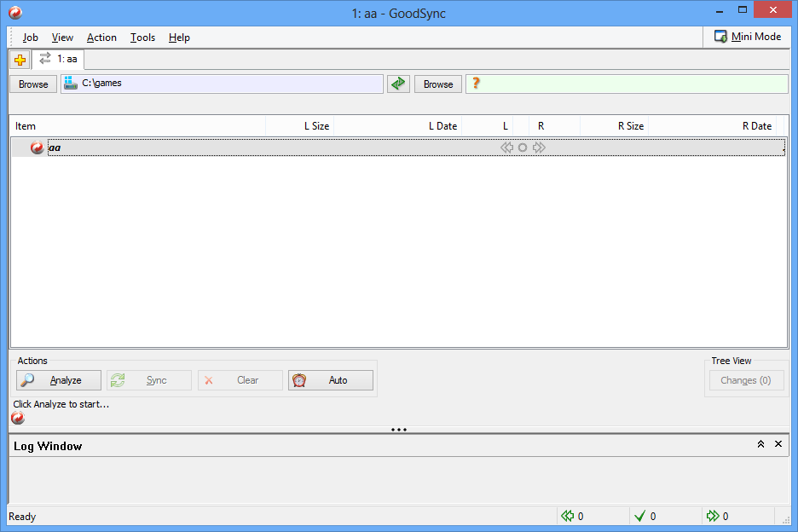The height and width of the screenshot is (532, 798).
Task: Click the left Browse button
Action: [x=33, y=84]
